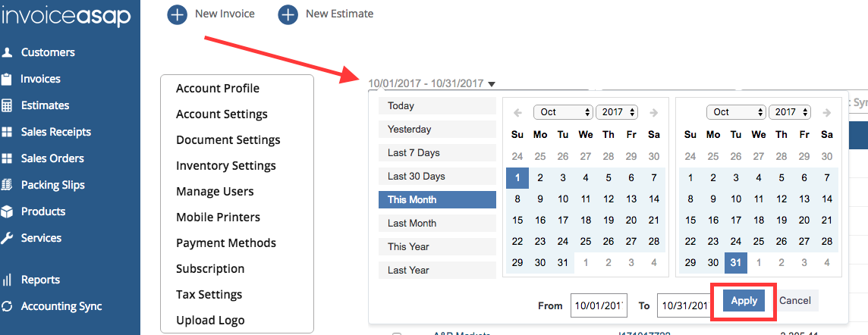Click the New Invoice plus icon
Screen dimensions: 868x335
(x=177, y=14)
